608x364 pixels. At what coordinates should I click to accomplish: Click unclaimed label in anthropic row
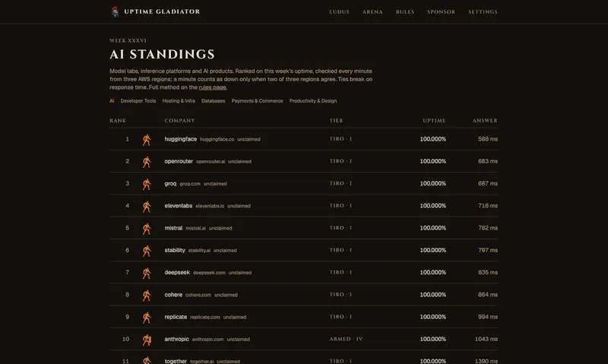[x=238, y=339]
